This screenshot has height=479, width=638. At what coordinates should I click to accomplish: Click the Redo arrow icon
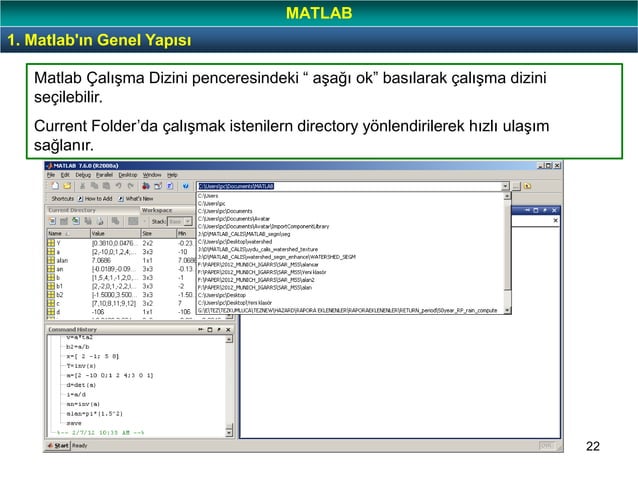(x=131, y=186)
